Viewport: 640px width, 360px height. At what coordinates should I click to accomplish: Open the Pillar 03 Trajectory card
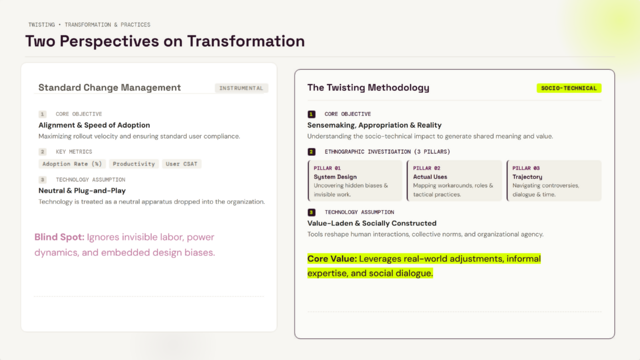click(x=554, y=180)
